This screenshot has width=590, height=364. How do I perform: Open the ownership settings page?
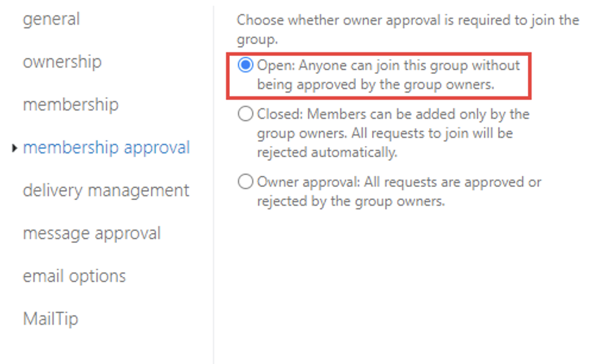pyautogui.click(x=61, y=61)
